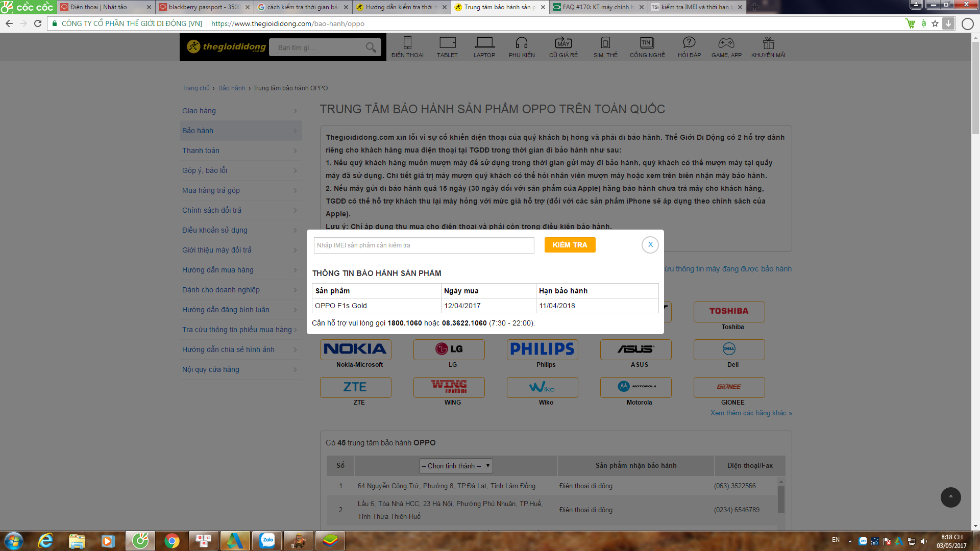The image size is (980, 551).
Task: Open Thanh toán sidebar item
Action: point(240,151)
